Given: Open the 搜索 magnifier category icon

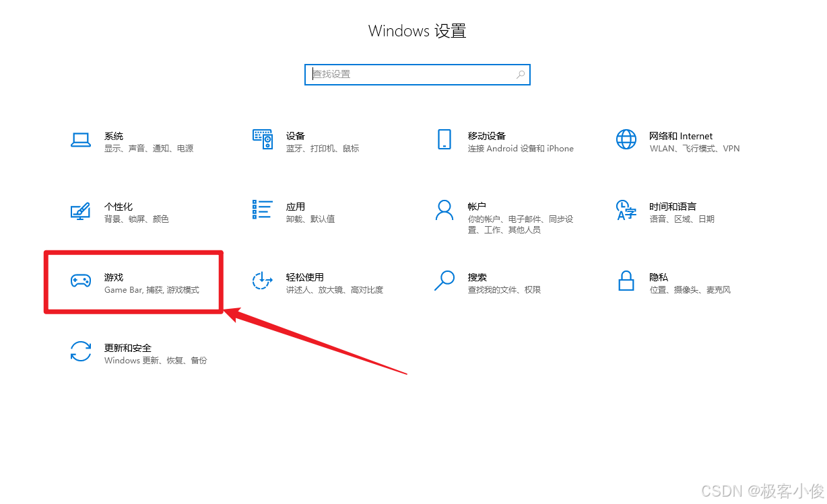Looking at the screenshot, I should point(444,281).
